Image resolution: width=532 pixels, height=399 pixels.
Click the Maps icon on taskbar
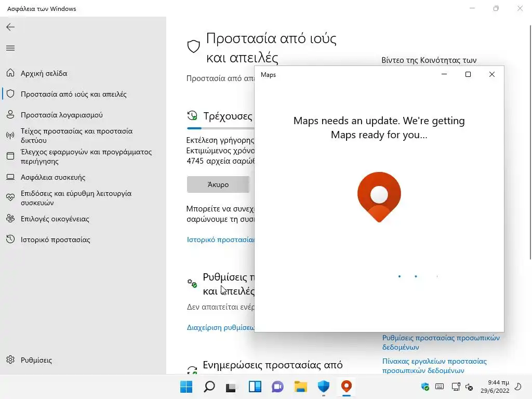tap(347, 387)
